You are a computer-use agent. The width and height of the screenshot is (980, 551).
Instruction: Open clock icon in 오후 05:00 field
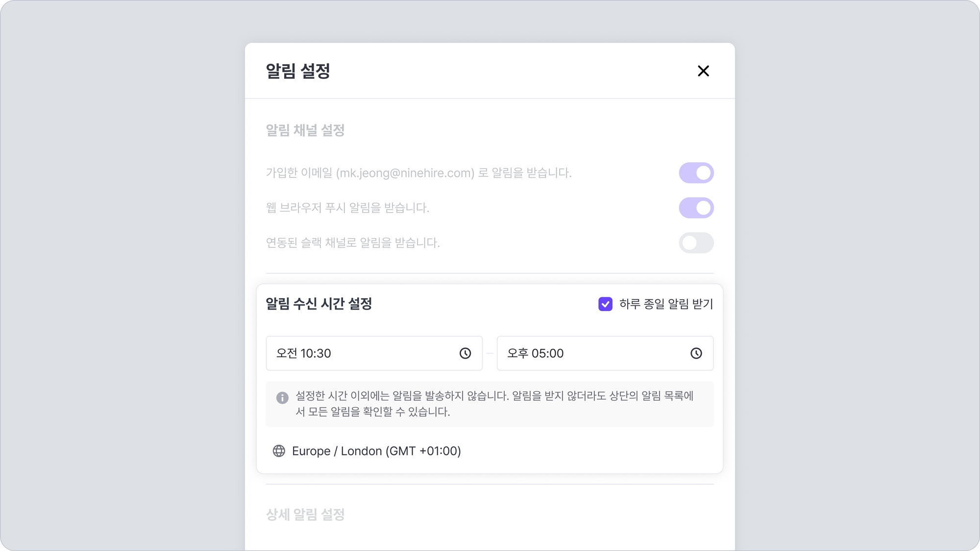pos(696,353)
